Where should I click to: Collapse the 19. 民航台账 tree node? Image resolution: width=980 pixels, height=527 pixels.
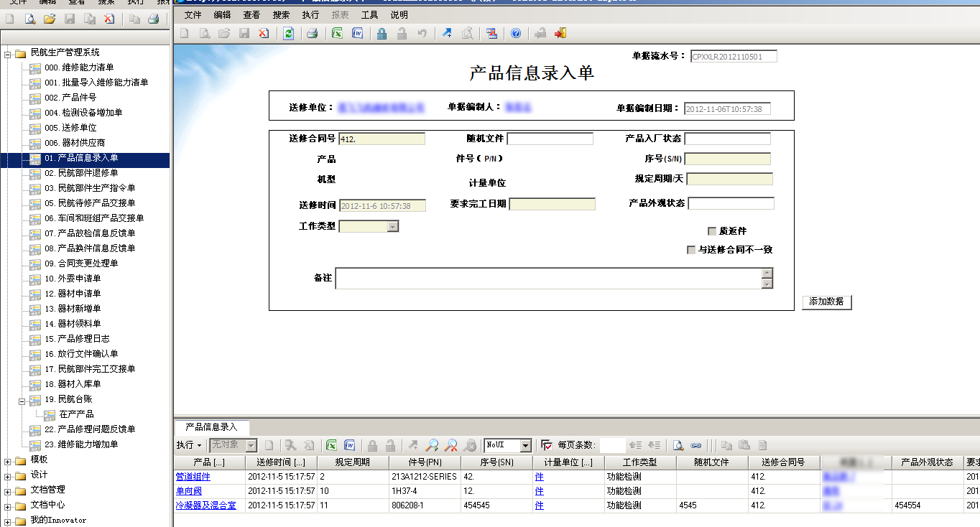[22, 400]
